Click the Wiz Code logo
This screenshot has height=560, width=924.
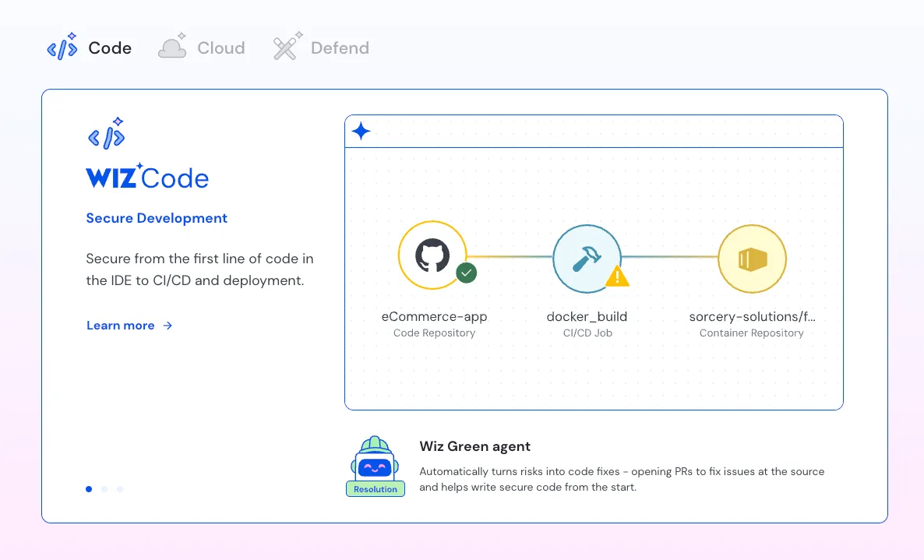click(x=147, y=177)
